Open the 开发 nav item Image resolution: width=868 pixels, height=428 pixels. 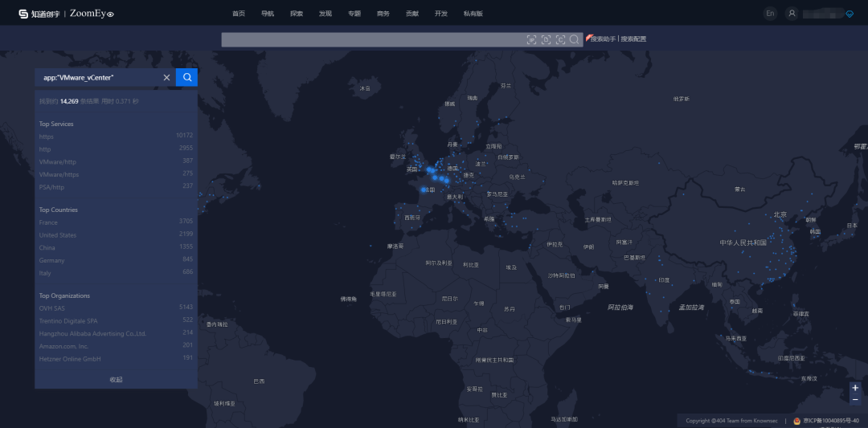pos(440,14)
